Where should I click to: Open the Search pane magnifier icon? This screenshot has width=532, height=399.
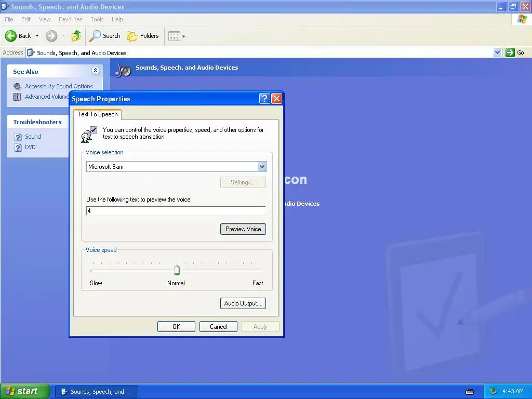coord(95,36)
